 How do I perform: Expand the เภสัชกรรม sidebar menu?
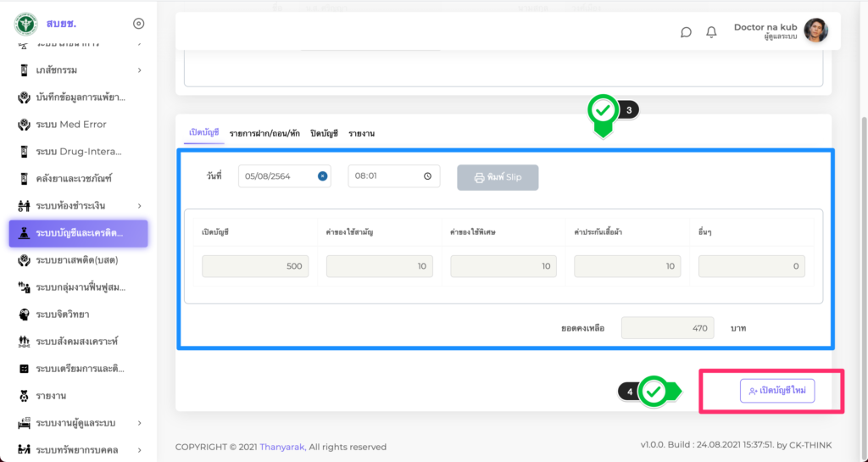[139, 70]
